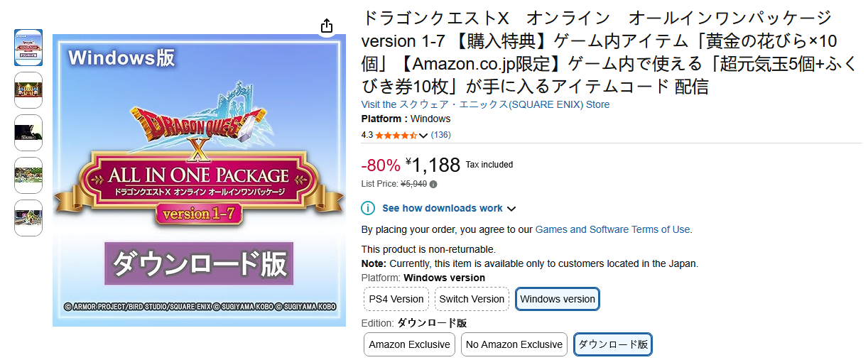Select the ダウンロード版 edition button
Image resolution: width=868 pixels, height=360 pixels.
613,344
